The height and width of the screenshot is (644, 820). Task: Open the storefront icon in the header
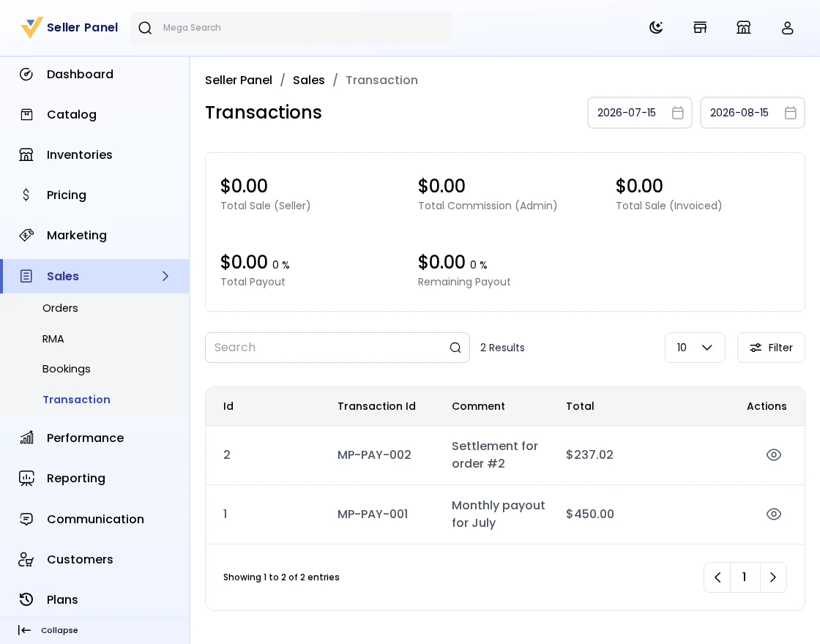pos(700,27)
